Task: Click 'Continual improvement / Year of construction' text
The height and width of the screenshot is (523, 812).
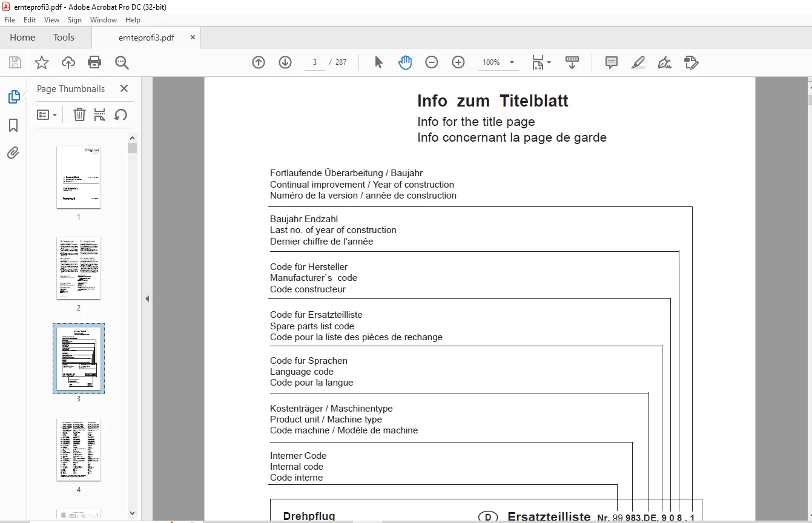Action: point(362,185)
